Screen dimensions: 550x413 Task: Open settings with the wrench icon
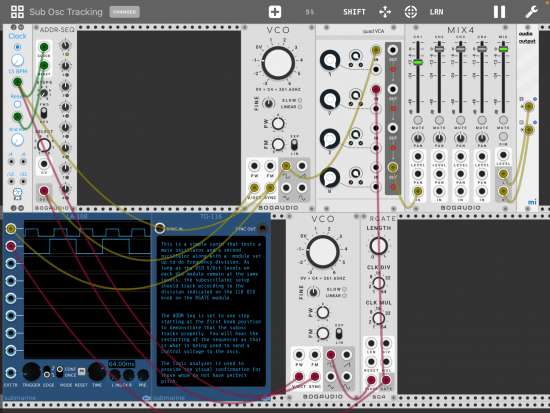531,12
